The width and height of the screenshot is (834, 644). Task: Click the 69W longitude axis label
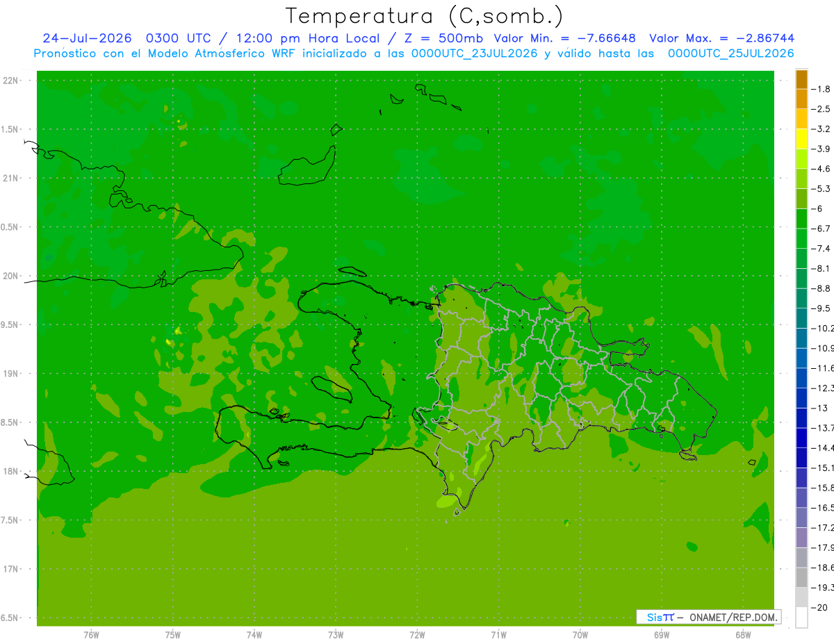(662, 635)
